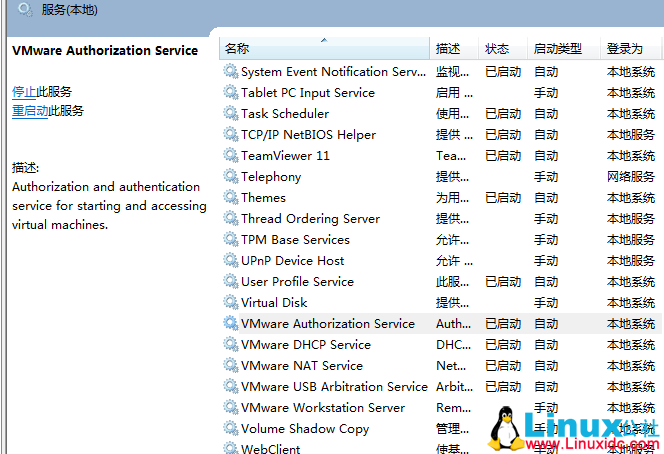Click the gear icon next to Themes
664x454 pixels.
(x=230, y=198)
